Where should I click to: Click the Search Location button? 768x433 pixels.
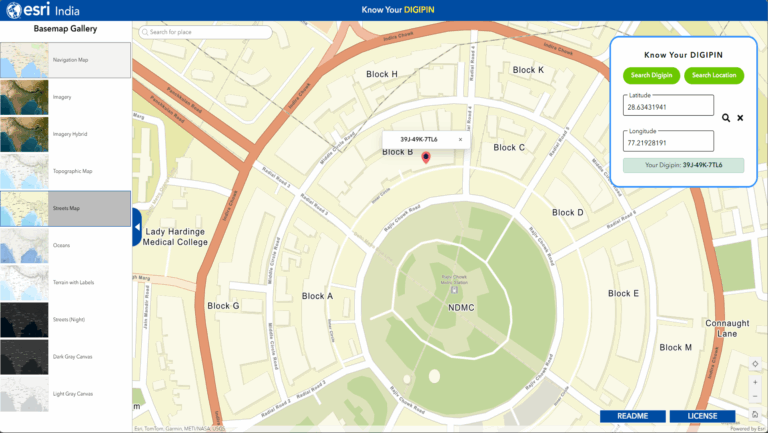tap(714, 75)
